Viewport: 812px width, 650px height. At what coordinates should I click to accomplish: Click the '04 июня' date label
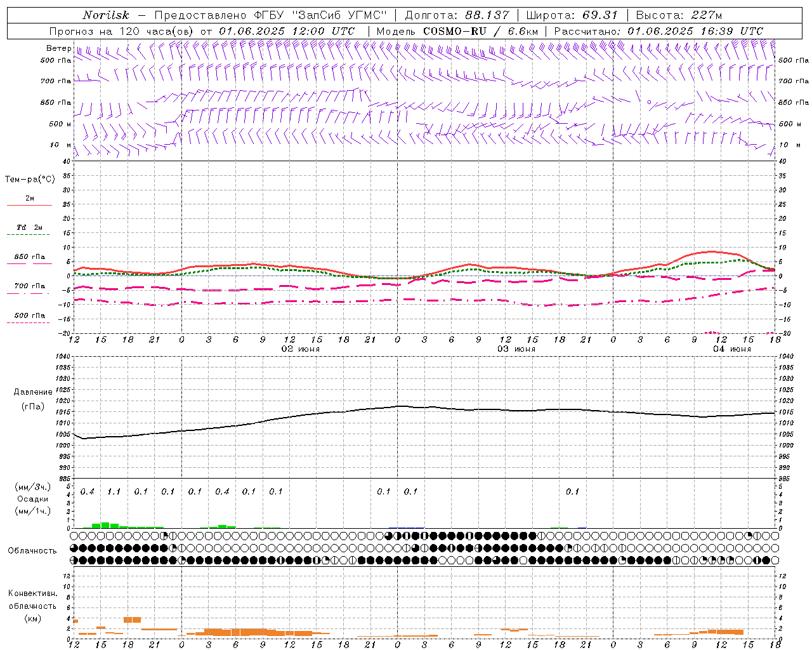point(732,349)
